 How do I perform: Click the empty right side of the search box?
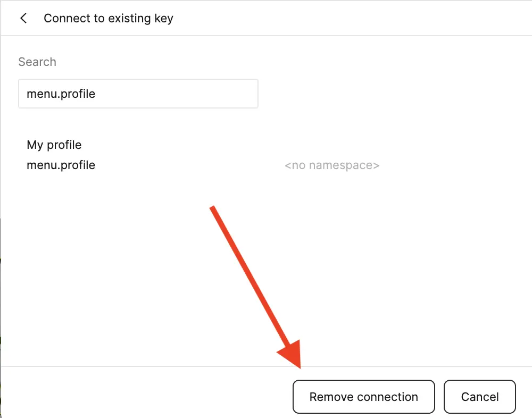[213, 94]
